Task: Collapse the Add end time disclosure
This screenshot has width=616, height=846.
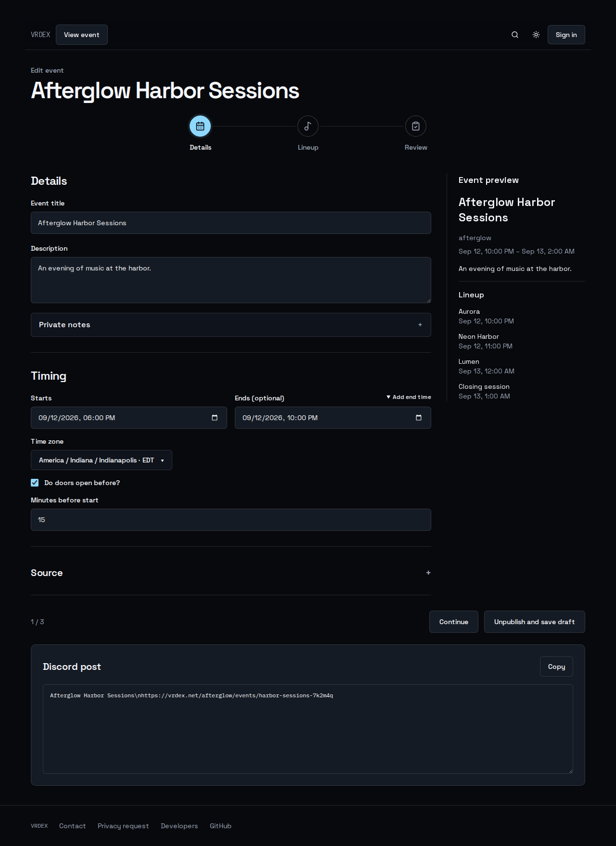Action: point(409,397)
